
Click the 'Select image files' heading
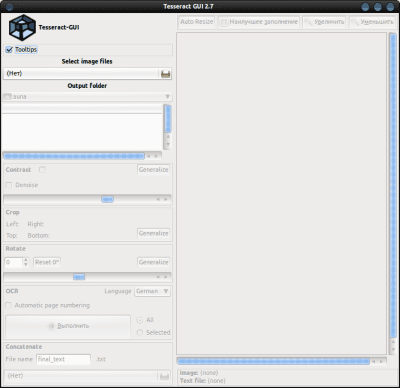[x=87, y=61]
